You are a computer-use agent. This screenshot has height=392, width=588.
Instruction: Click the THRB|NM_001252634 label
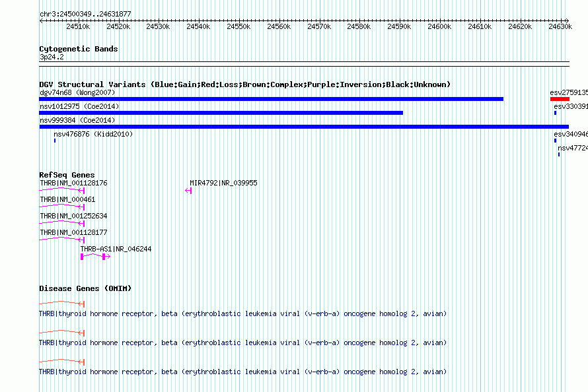pyautogui.click(x=73, y=216)
